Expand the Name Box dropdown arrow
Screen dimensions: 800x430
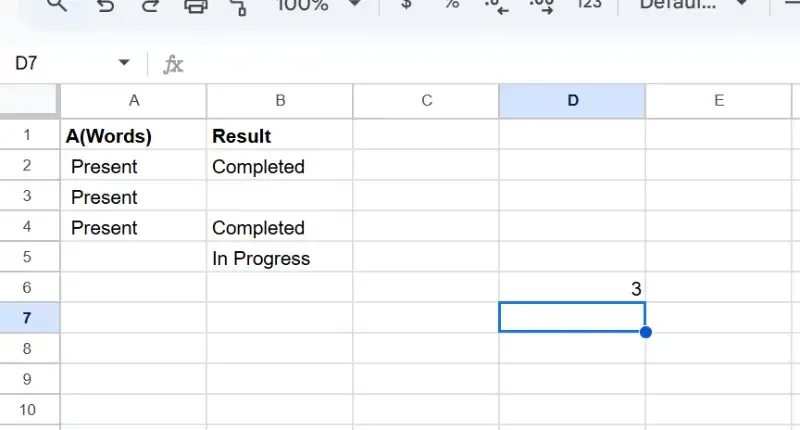[124, 63]
